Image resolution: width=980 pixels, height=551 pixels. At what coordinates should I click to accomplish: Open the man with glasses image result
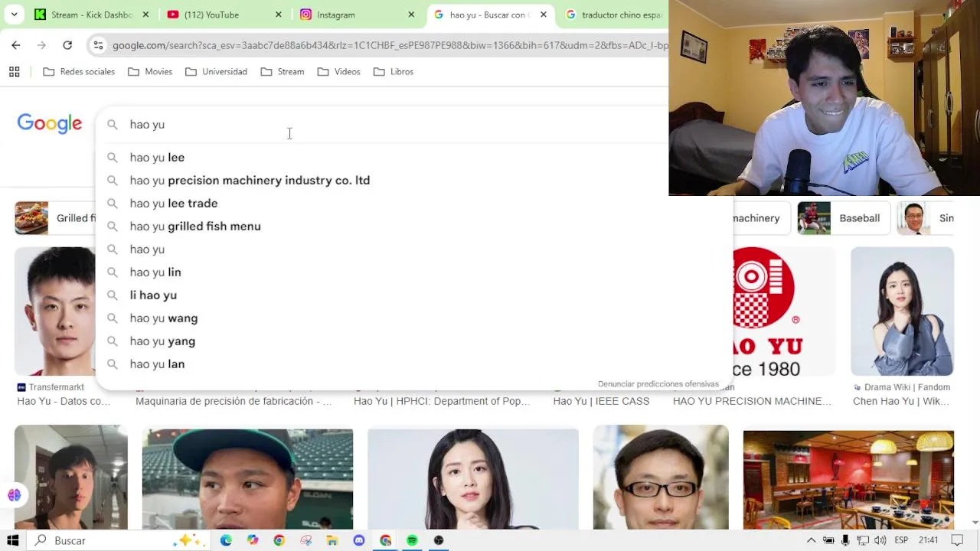coord(661,478)
